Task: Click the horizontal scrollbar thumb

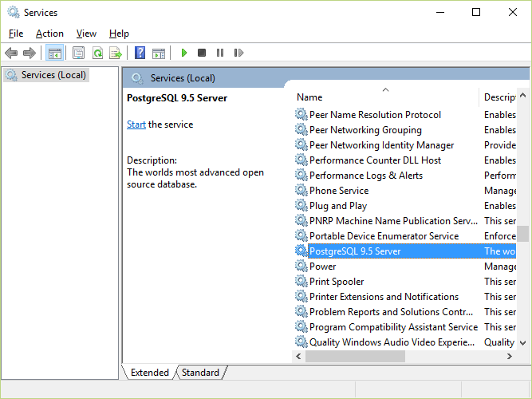Action: [355, 356]
